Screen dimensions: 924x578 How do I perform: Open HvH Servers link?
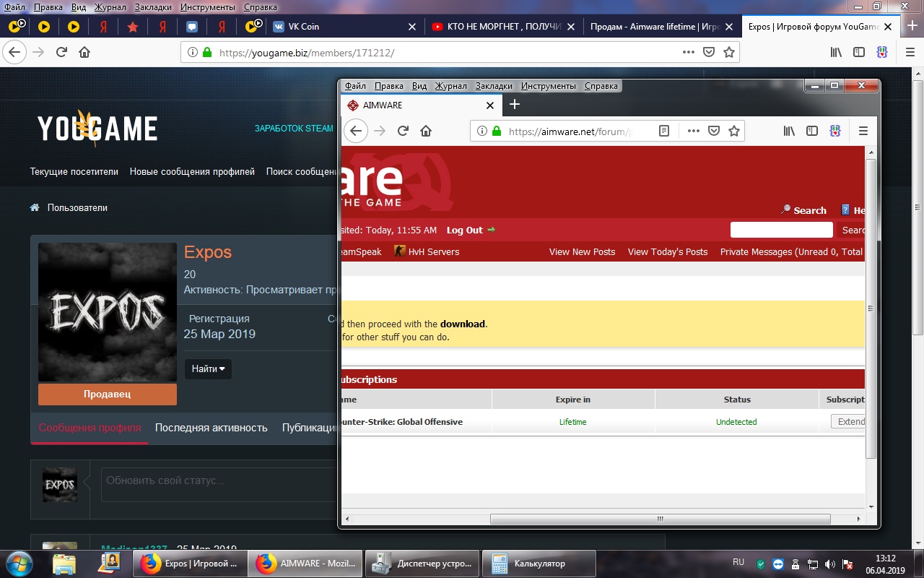pyautogui.click(x=427, y=251)
